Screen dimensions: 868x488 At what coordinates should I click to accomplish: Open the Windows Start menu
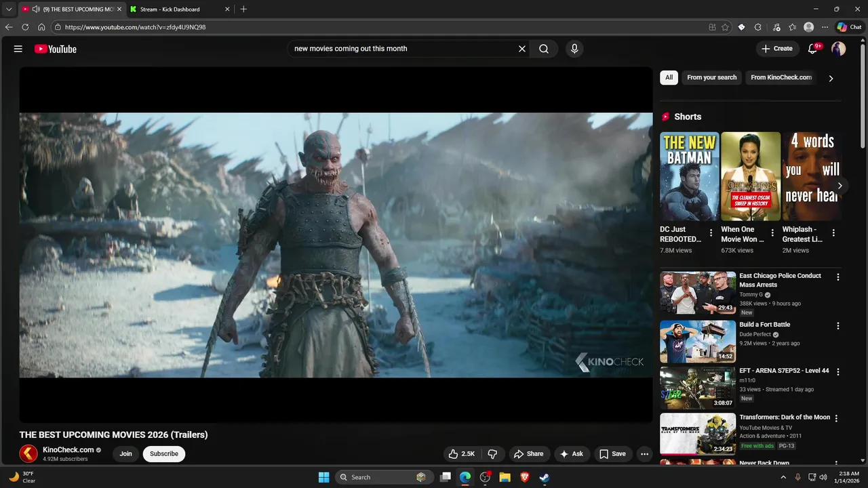[x=324, y=477]
